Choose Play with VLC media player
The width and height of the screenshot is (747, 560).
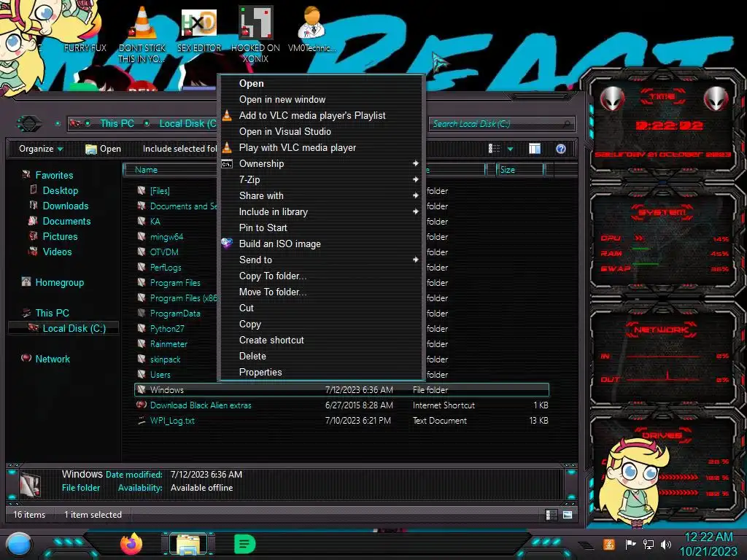coord(321,147)
